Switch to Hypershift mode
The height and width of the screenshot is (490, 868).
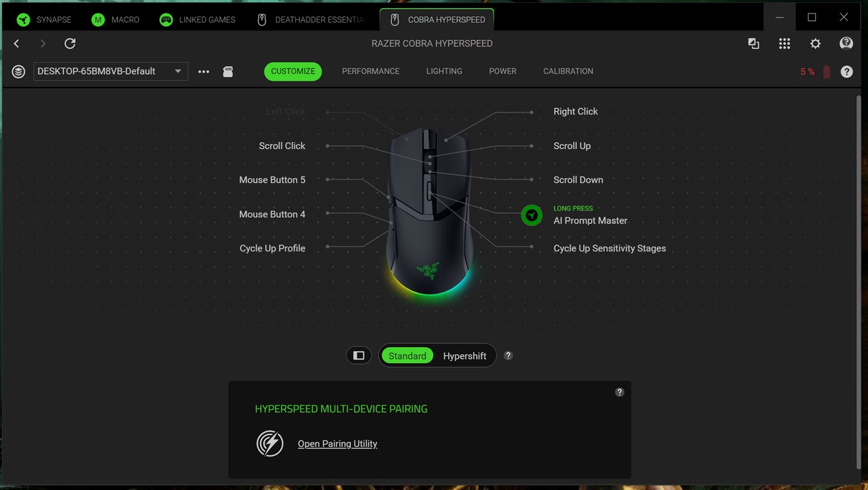(464, 356)
